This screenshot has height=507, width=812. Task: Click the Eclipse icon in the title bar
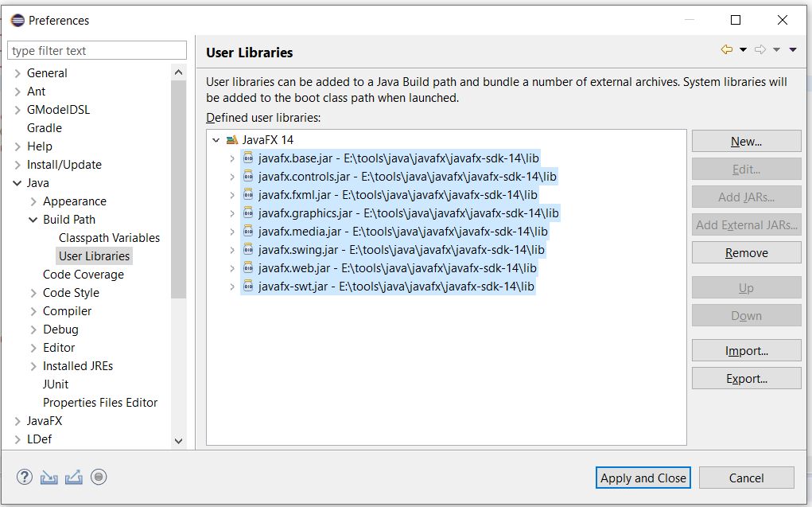pos(17,20)
